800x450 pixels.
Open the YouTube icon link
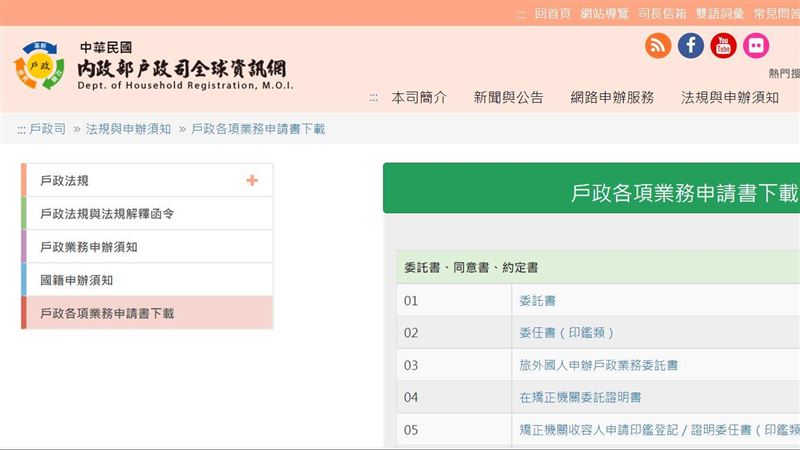click(x=723, y=45)
